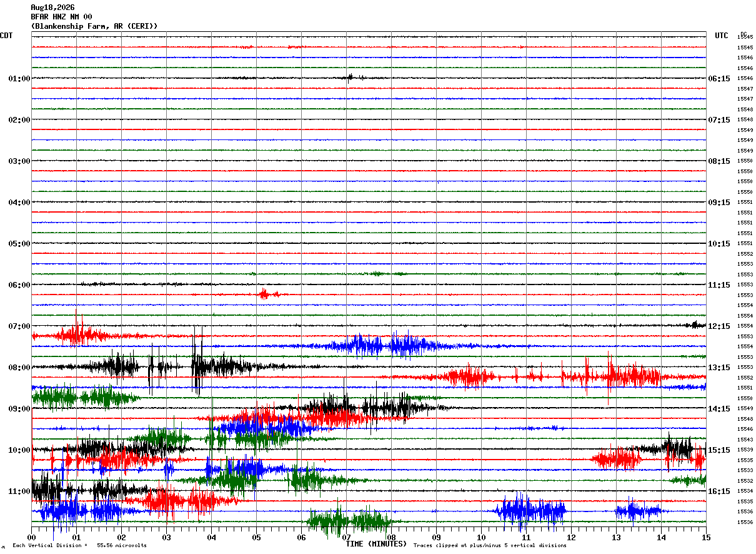Click the Aug18,2026 date label
The width and height of the screenshot is (756, 554).
click(52, 8)
